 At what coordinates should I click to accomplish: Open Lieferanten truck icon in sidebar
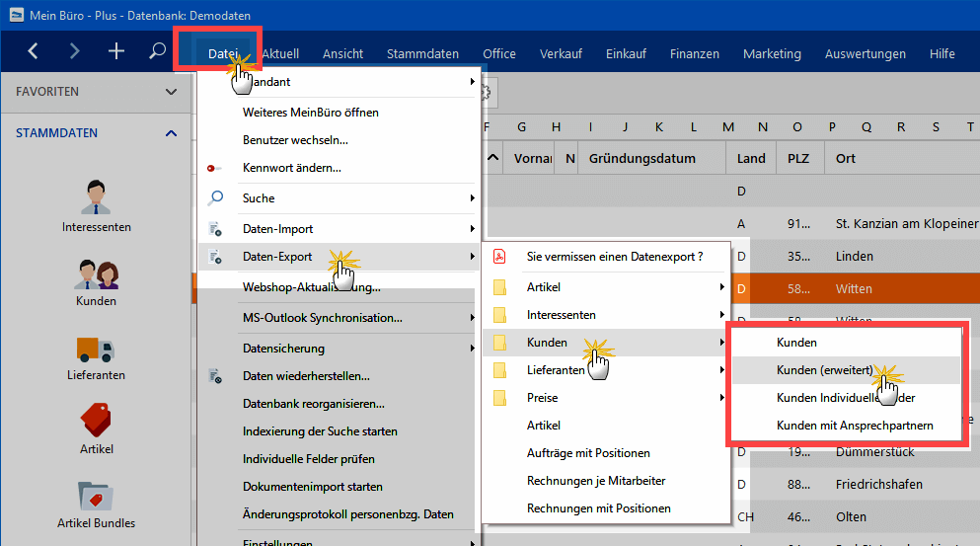pyautogui.click(x=96, y=355)
